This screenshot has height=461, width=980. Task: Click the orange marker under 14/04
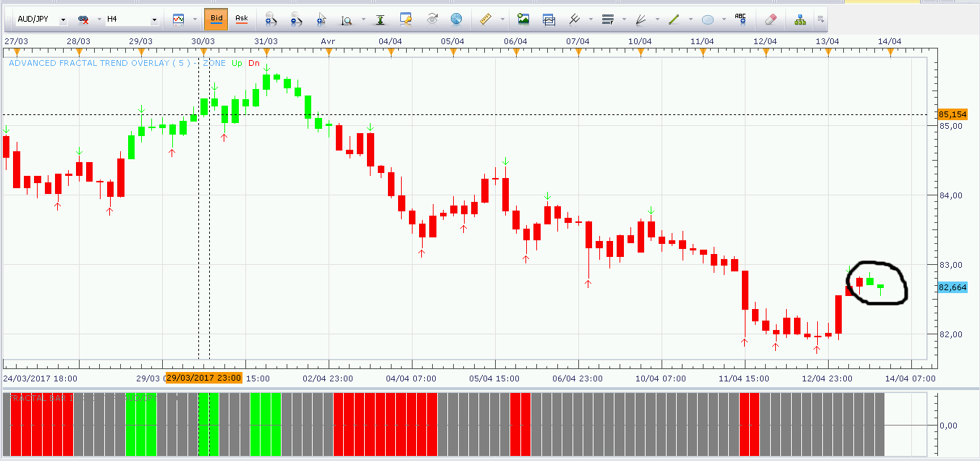pos(890,51)
